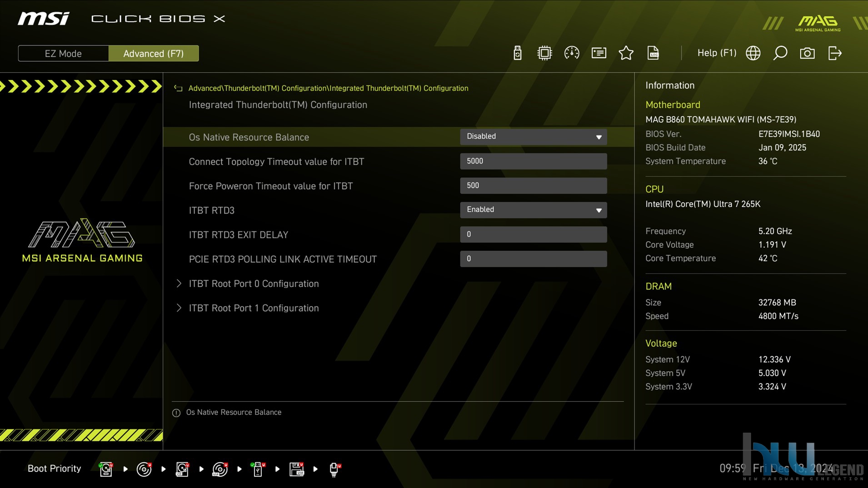This screenshot has width=868, height=488.
Task: Click BIOS version E7E39IMSI.1B40 value
Action: (x=789, y=134)
